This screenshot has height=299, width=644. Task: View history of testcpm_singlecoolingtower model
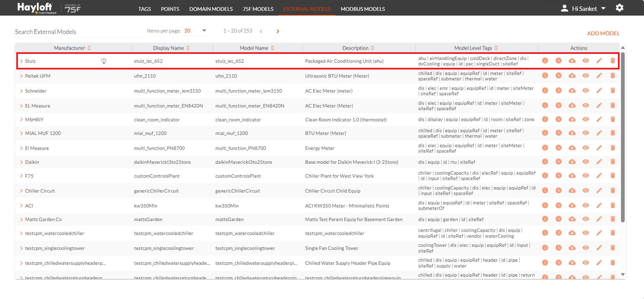point(558,248)
